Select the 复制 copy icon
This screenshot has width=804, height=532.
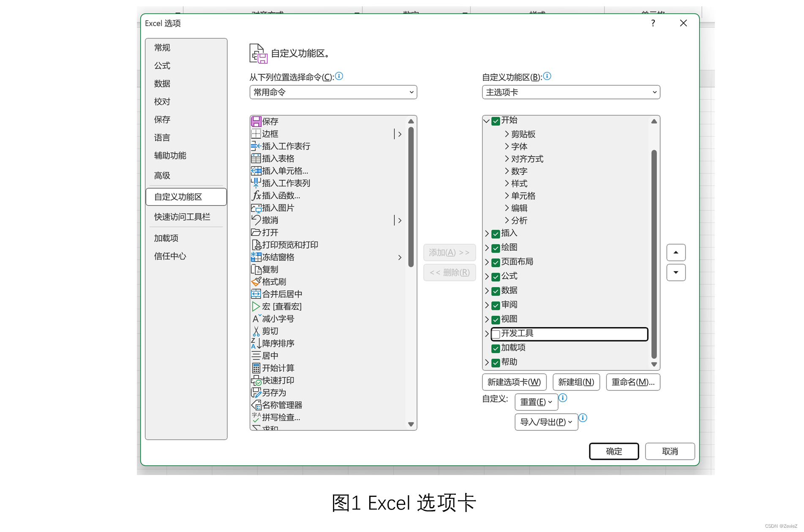256,269
